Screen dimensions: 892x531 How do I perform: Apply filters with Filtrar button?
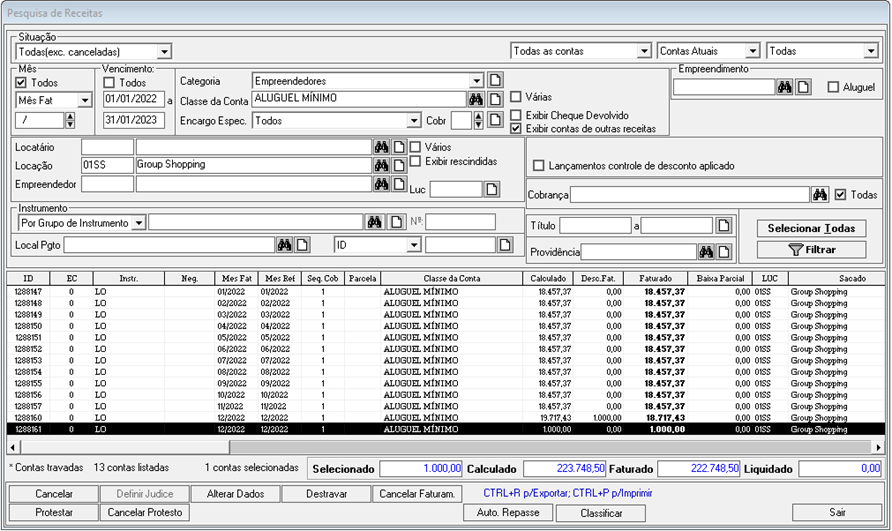811,250
